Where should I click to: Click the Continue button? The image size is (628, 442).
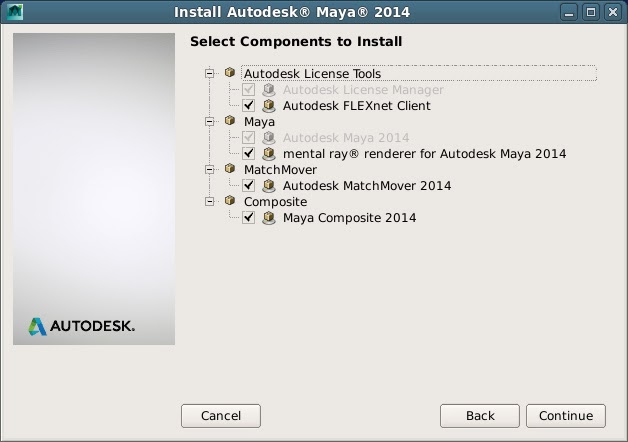coord(566,416)
